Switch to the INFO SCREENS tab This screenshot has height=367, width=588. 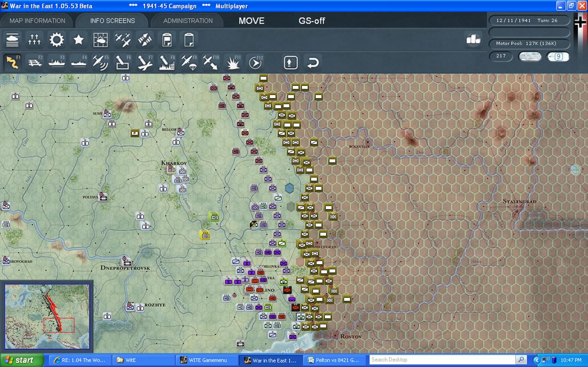click(x=113, y=21)
